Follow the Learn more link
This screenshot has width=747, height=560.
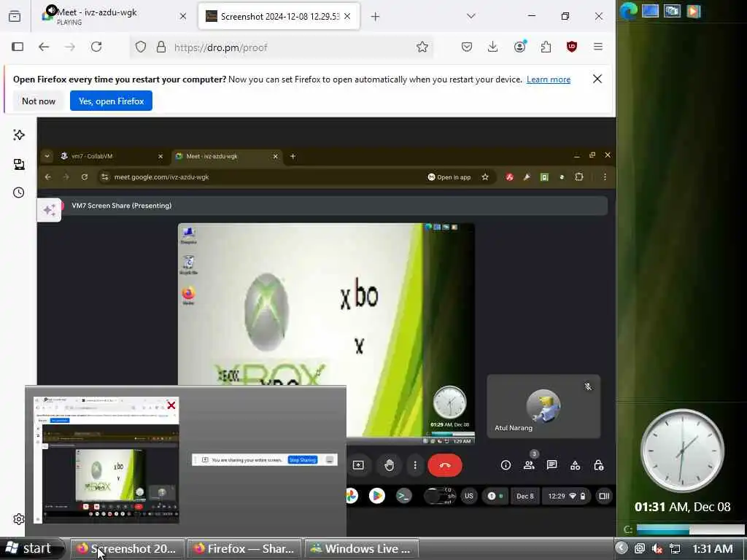pos(549,79)
